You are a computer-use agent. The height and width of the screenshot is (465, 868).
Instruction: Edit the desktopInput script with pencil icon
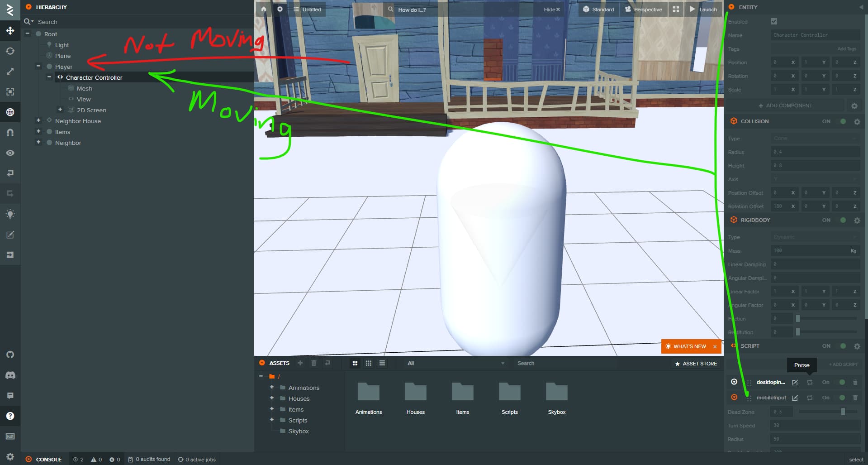point(795,383)
